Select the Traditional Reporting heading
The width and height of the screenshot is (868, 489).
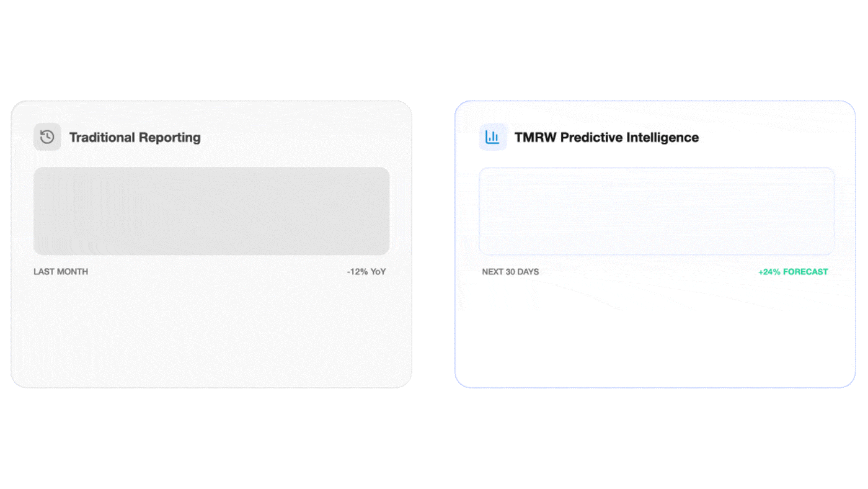(x=135, y=138)
